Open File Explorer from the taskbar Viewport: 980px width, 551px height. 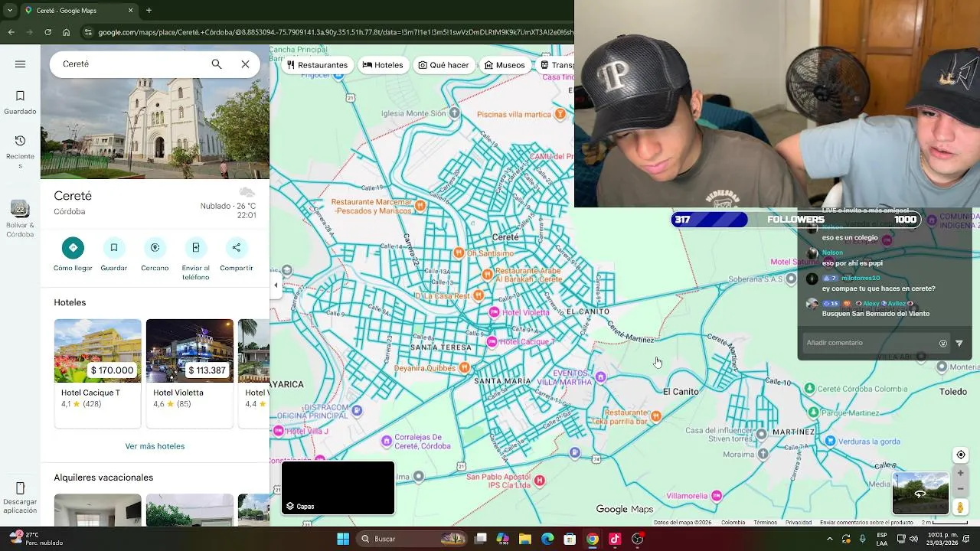click(x=525, y=539)
